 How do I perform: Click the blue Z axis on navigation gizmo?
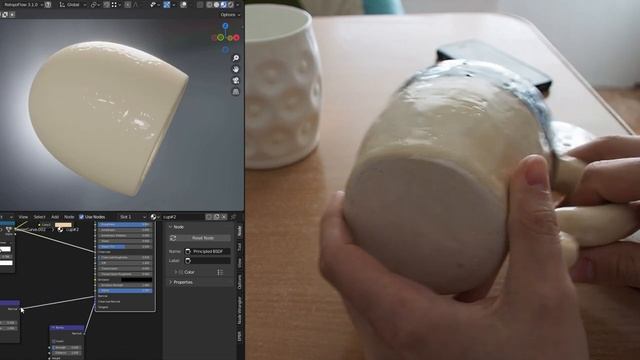pos(225,26)
